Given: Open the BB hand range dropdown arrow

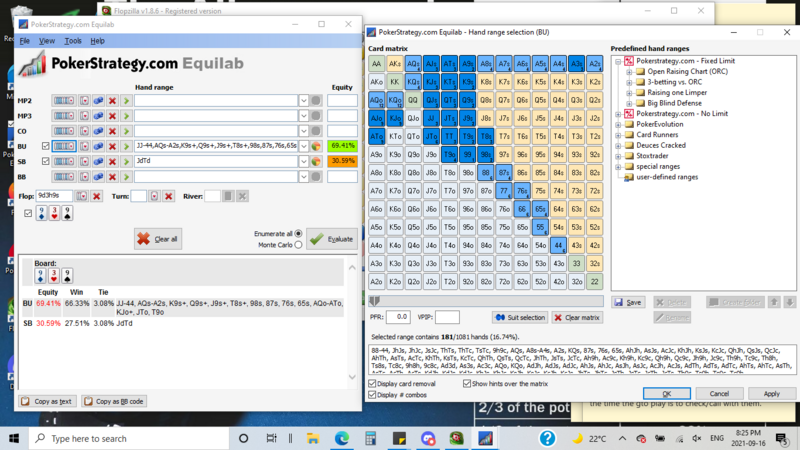Looking at the screenshot, I should tap(304, 177).
